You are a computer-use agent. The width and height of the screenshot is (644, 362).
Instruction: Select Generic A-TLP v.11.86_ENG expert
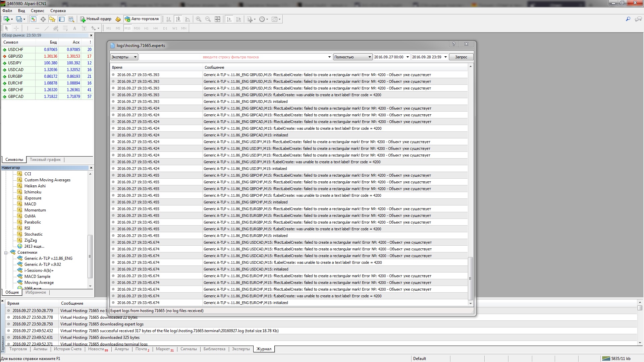pos(48,258)
